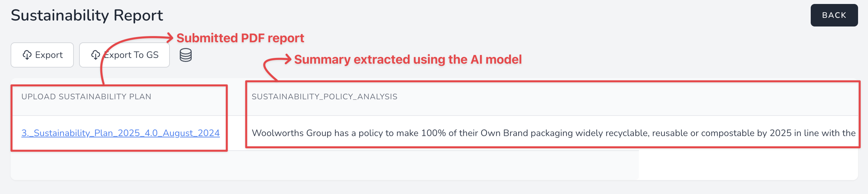Image resolution: width=868 pixels, height=194 pixels.
Task: Open the database stack icon
Action: [186, 55]
